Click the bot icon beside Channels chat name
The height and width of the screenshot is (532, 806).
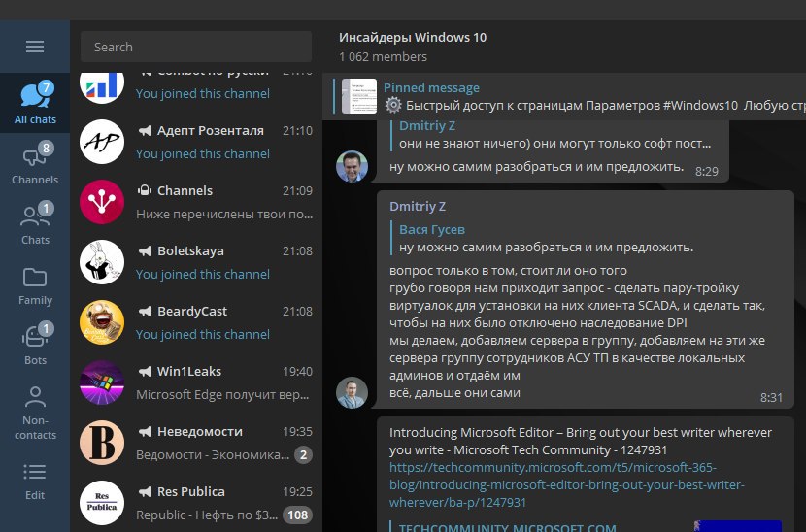pos(145,190)
